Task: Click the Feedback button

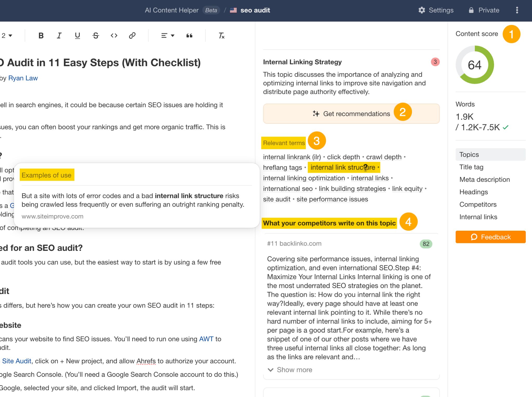Action: [x=491, y=237]
